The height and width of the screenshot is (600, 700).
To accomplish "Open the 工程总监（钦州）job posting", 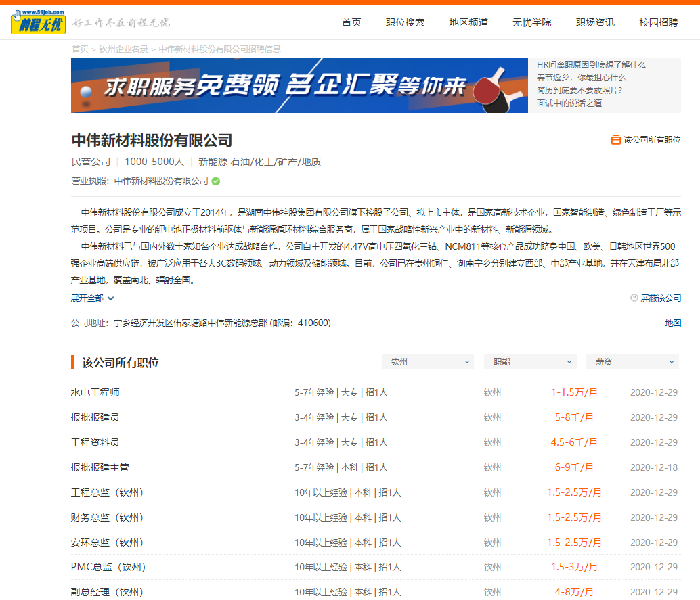I will 108,492.
